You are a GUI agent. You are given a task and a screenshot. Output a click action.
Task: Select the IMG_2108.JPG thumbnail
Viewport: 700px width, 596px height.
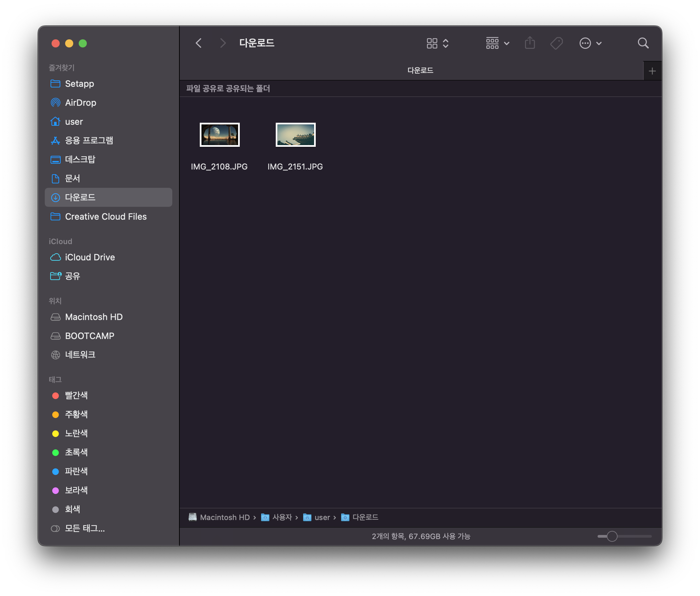(x=219, y=135)
